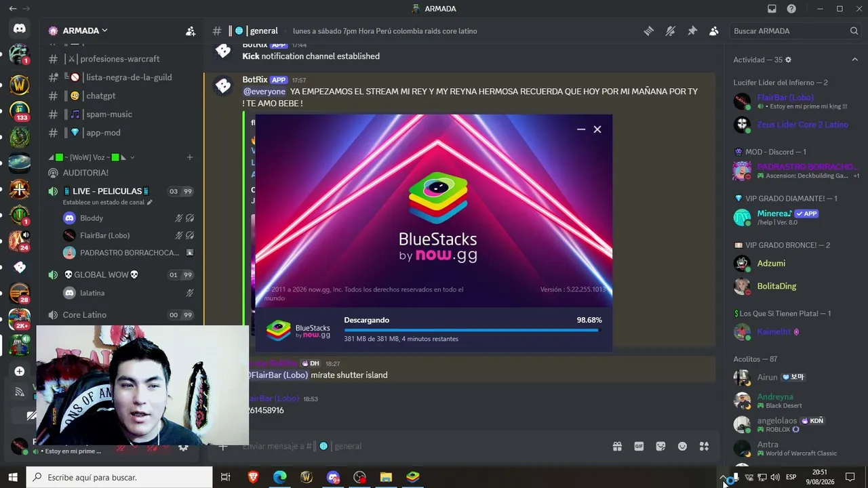Open the server icon with the 2K+ badge
Image resolution: width=868 pixels, height=488 pixels.
19,319
